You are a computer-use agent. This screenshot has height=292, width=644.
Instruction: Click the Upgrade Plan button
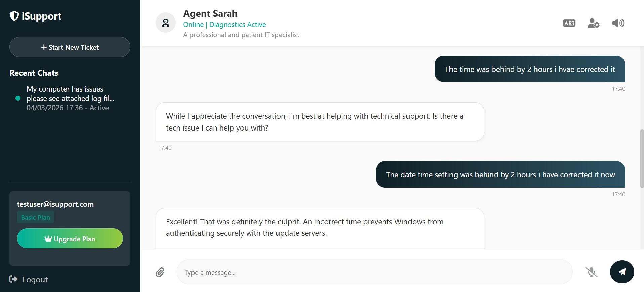point(70,239)
